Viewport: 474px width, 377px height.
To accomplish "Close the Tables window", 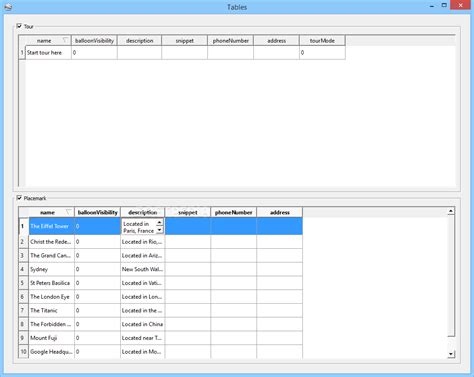I will (461, 5).
